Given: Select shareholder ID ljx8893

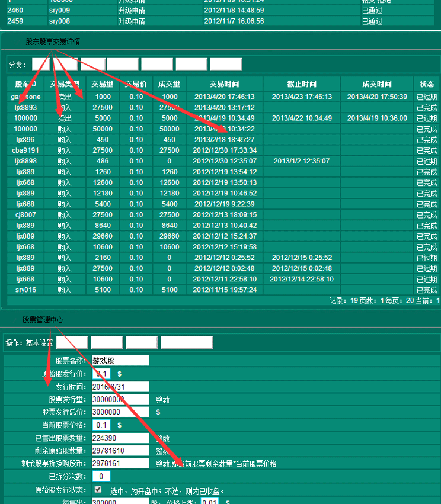Looking at the screenshot, I should coord(25,107).
